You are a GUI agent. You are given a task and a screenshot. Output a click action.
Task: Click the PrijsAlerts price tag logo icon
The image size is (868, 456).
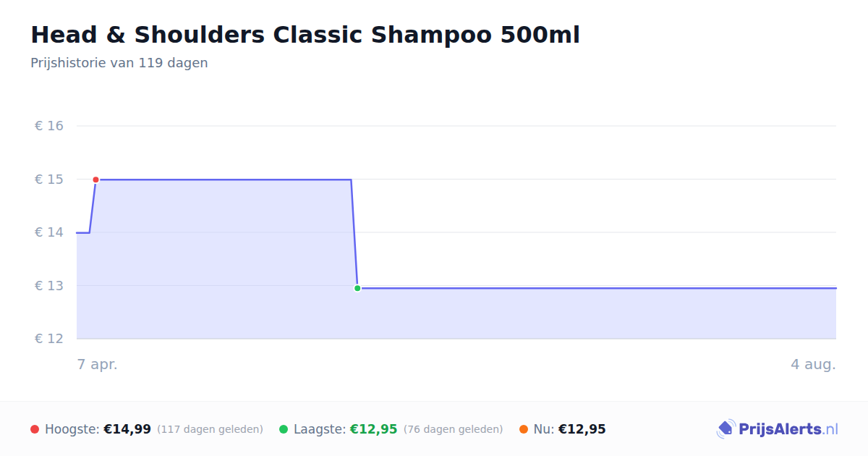[726, 429]
